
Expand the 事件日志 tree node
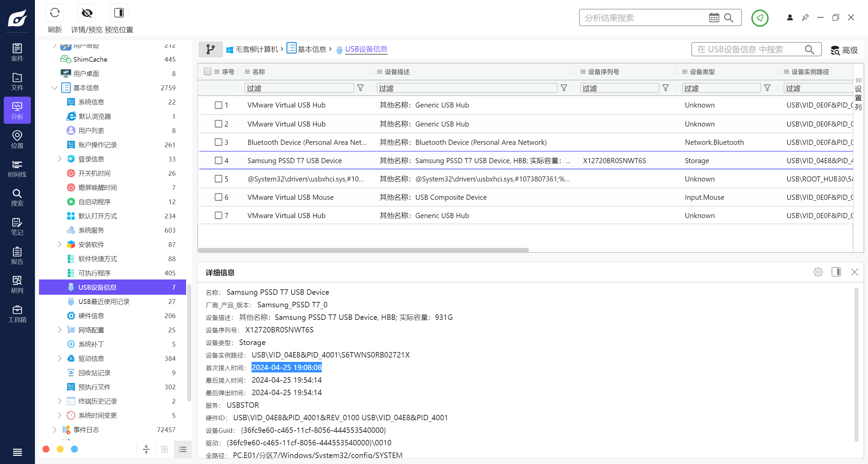(55, 430)
